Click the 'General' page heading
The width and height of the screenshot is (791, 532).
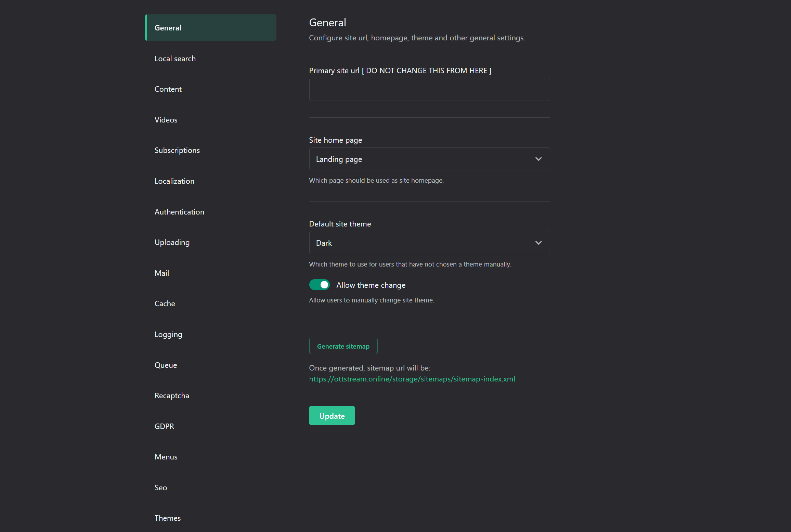[327, 23]
